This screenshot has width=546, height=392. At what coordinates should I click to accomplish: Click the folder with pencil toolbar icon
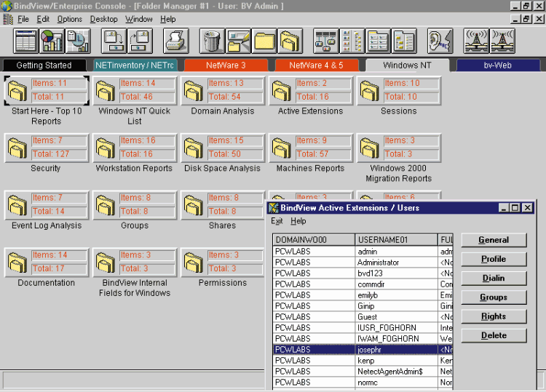[238, 41]
